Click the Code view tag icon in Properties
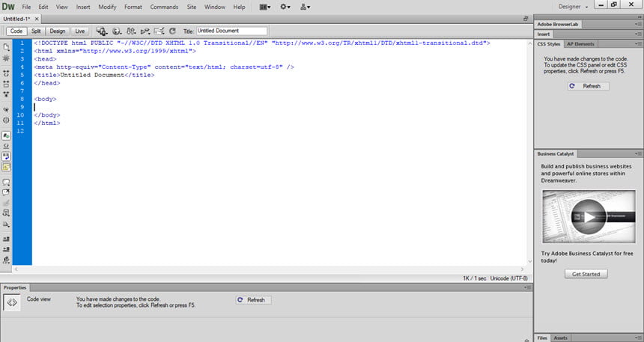This screenshot has width=644, height=342. click(x=12, y=302)
